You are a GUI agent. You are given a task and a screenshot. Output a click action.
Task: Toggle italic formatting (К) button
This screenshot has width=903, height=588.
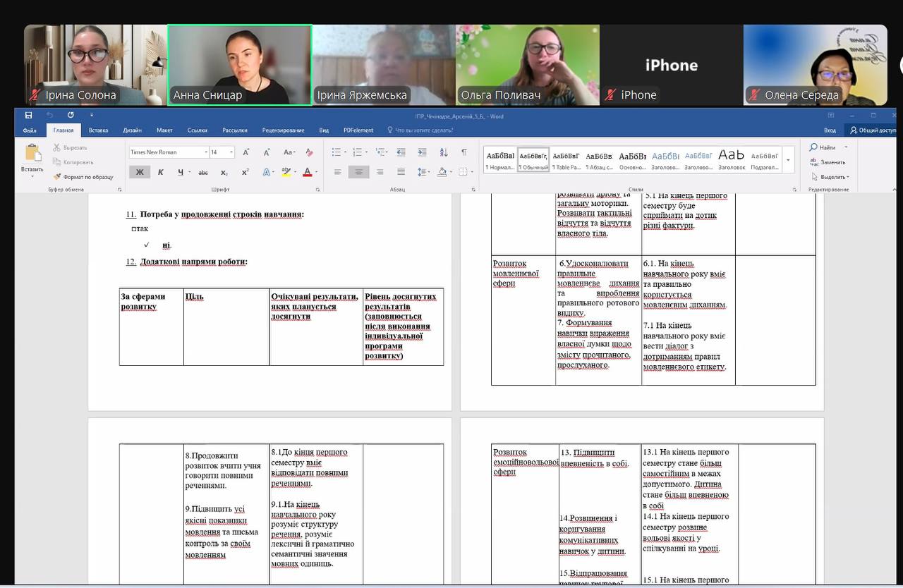(x=161, y=172)
